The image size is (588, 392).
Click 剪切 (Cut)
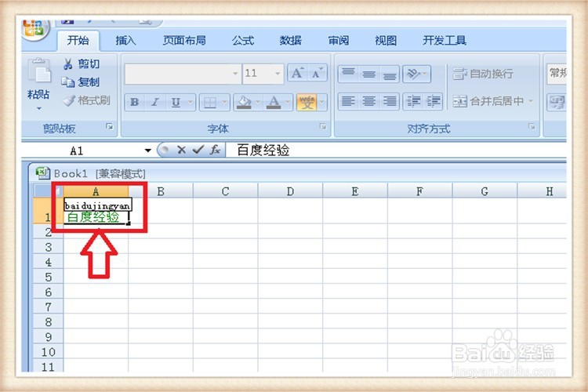(82, 64)
